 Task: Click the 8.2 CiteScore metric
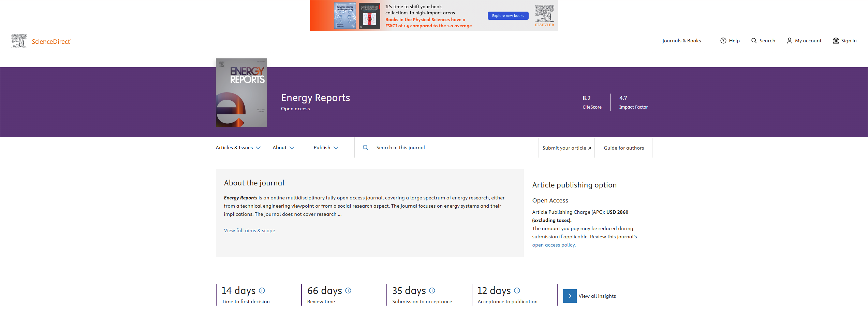pos(592,102)
